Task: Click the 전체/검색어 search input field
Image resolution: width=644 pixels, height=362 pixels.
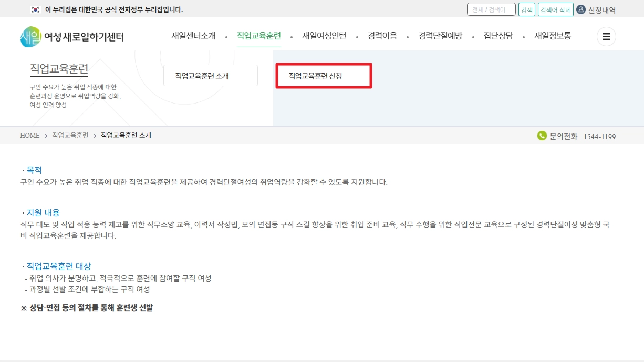Action: [x=491, y=9]
